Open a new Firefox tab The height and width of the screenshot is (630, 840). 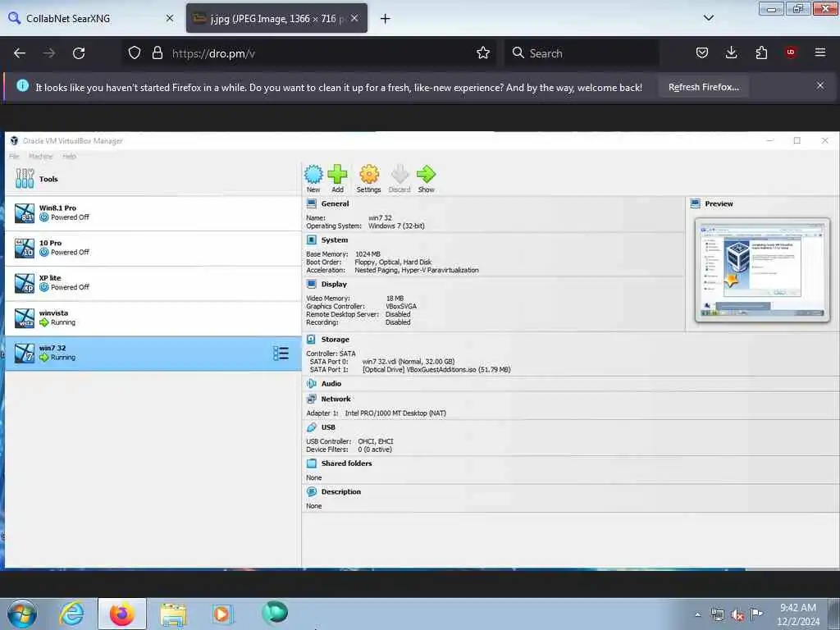point(386,19)
